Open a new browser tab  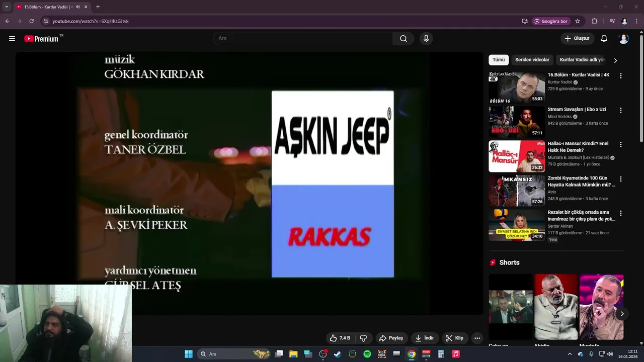coord(98,7)
